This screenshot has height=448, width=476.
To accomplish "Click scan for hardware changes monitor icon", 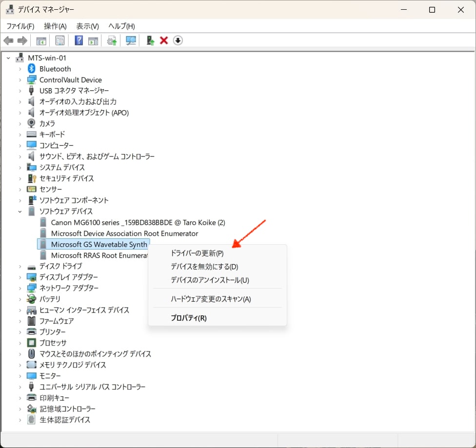I will click(131, 40).
